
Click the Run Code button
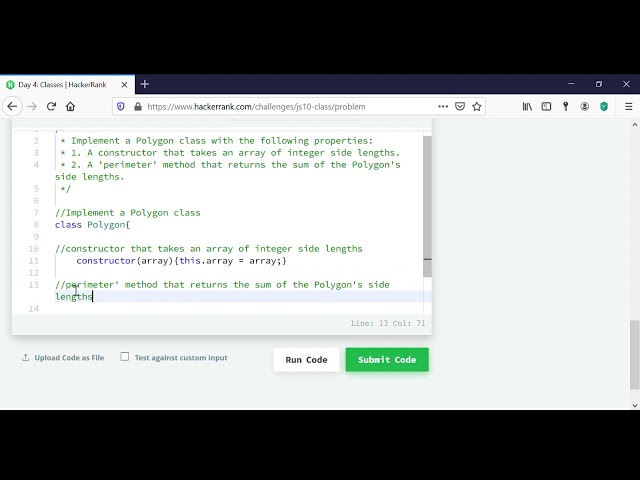click(306, 360)
